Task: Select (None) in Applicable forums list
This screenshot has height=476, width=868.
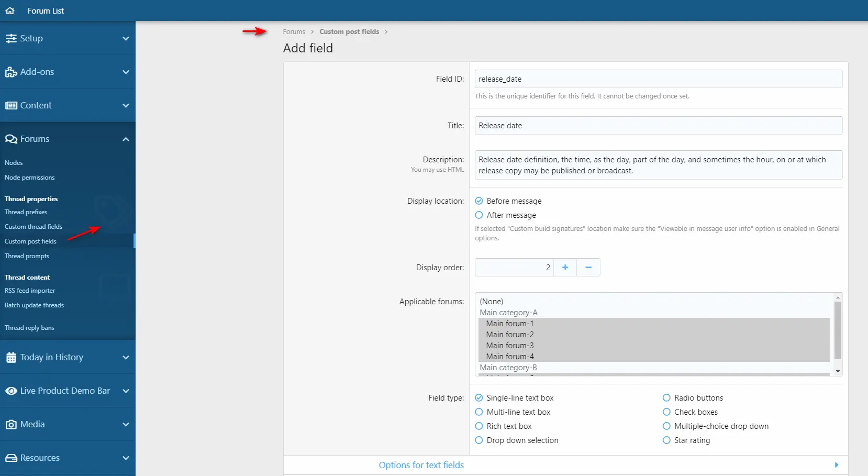Action: [x=654, y=302]
